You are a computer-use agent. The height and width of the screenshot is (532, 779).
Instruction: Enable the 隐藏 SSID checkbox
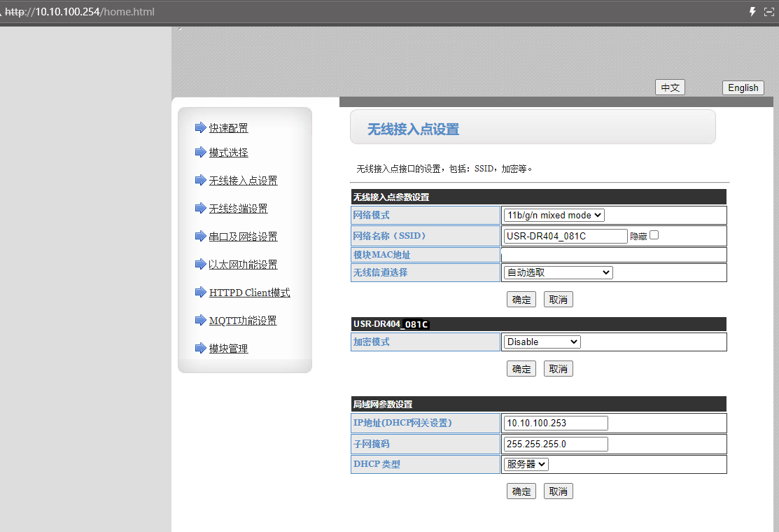pos(654,235)
